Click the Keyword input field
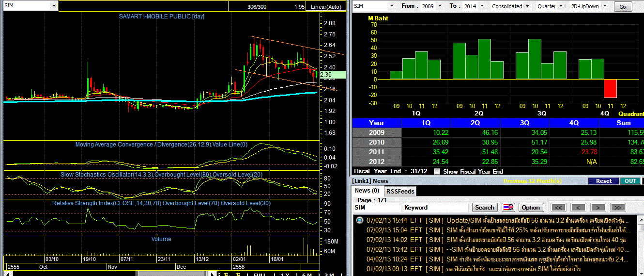This screenshot has width=644, height=276. (435, 207)
